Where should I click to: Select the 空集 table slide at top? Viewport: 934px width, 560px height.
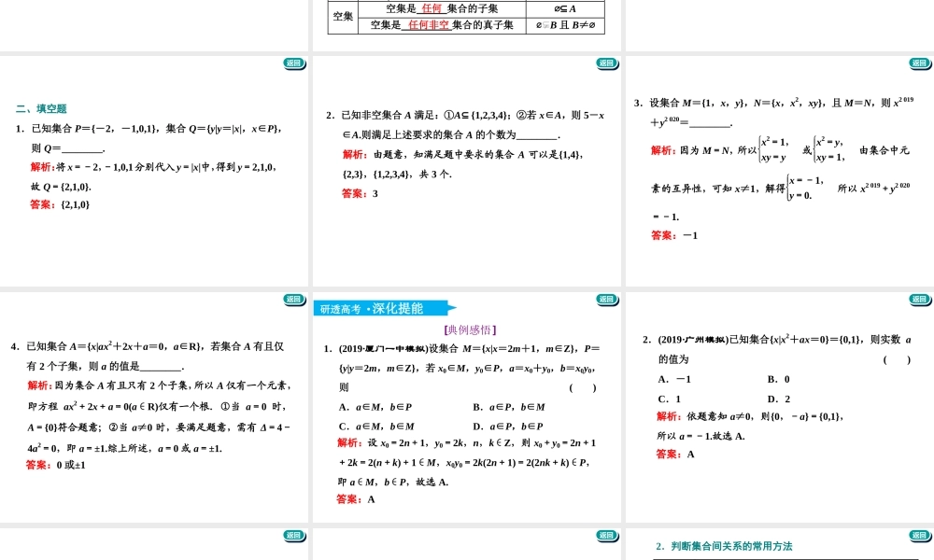[467, 19]
